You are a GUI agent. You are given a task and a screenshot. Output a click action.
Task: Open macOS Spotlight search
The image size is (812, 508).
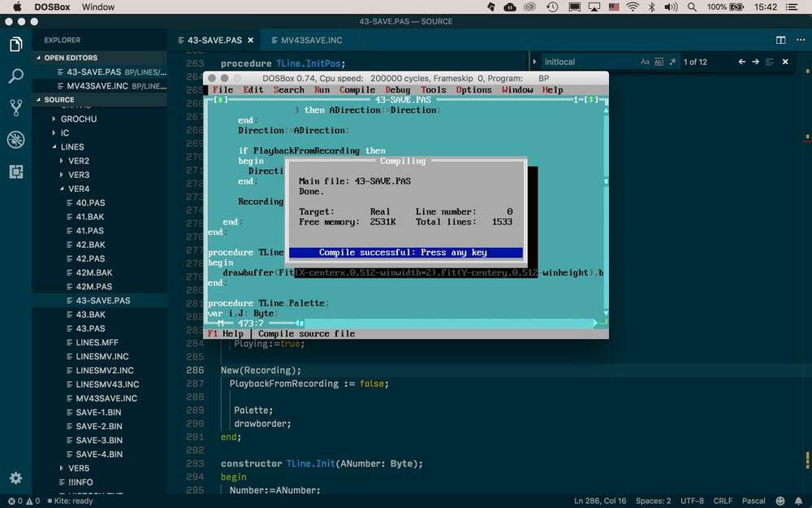[x=692, y=7]
